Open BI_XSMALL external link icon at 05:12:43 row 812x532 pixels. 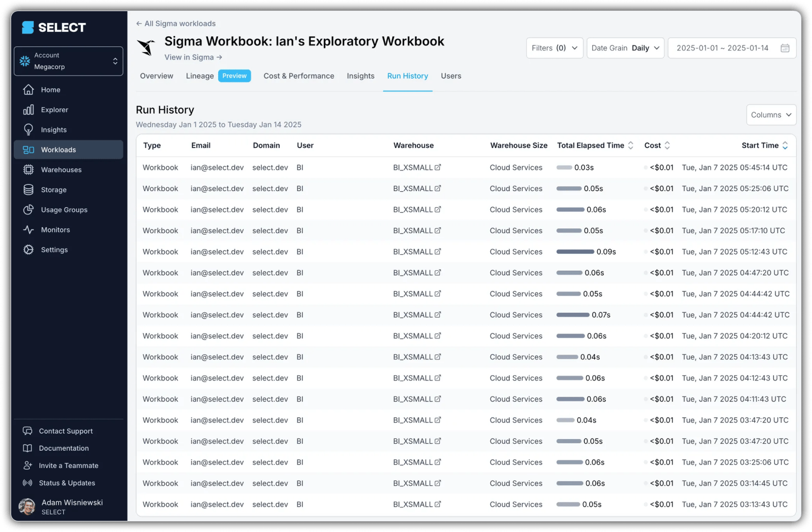[x=438, y=252]
